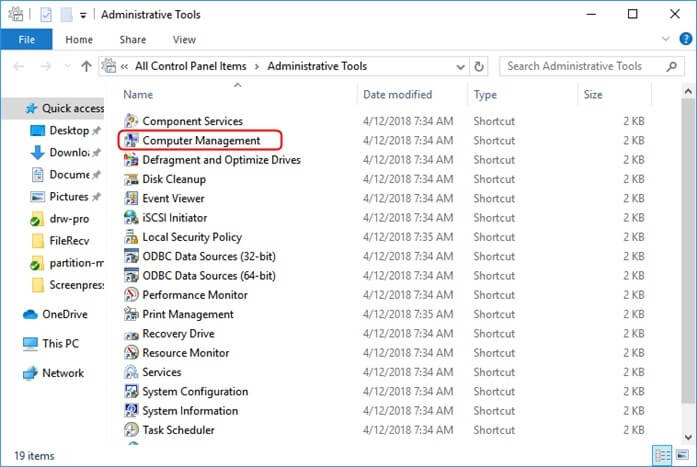Image resolution: width=697 pixels, height=467 pixels.
Task: Click the search magnifier icon
Action: tap(672, 66)
